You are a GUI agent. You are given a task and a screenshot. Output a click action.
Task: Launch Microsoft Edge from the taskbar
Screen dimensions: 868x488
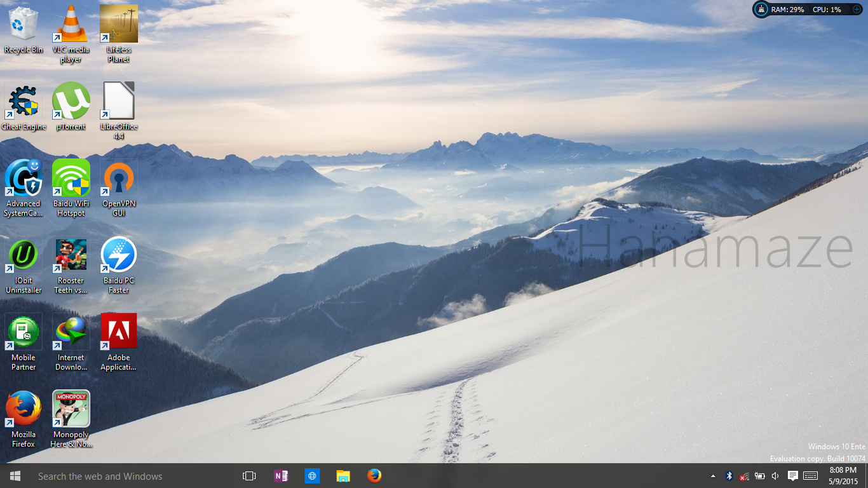[x=312, y=475]
